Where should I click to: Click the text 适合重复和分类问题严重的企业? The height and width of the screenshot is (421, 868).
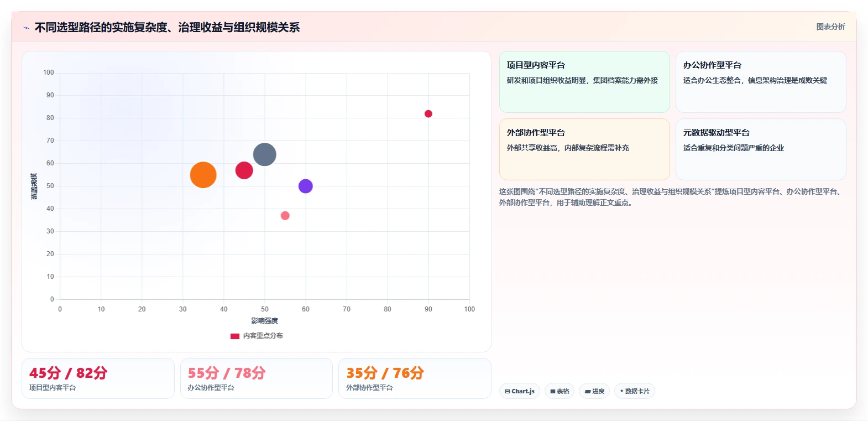(x=734, y=148)
